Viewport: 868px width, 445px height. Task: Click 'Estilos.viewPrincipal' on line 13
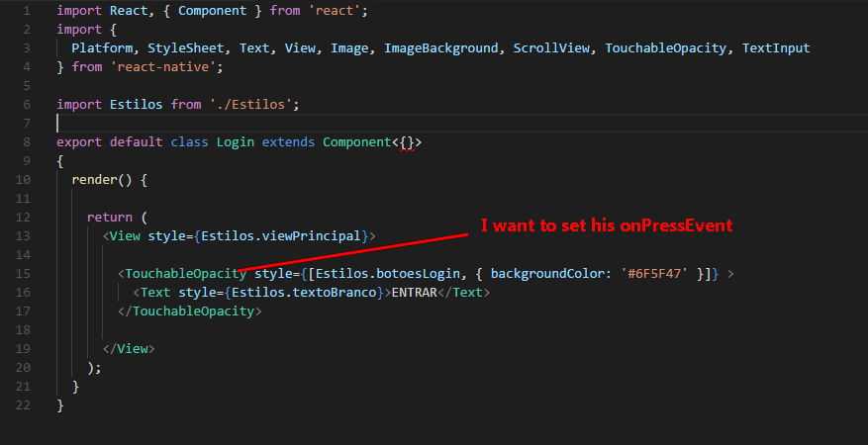[x=281, y=236]
